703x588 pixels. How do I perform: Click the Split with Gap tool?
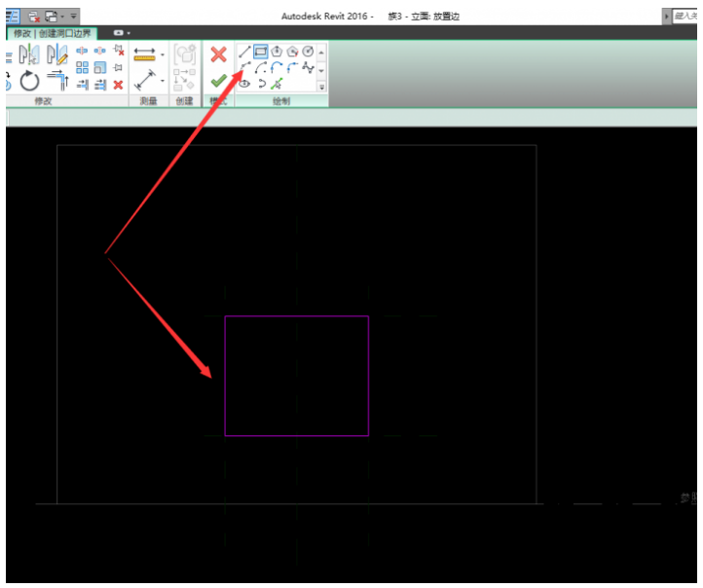pos(99,51)
